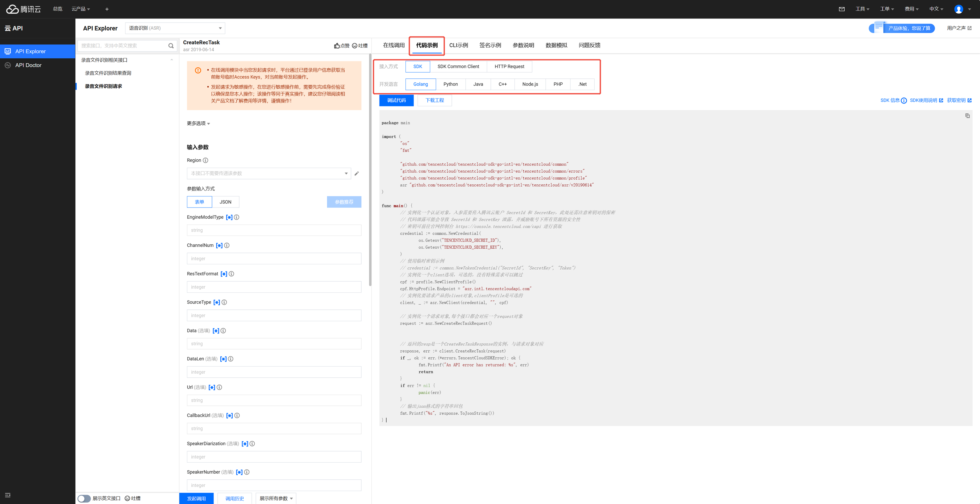Image resolution: width=980 pixels, height=504 pixels.
Task: Open the 语音识别 (ASR) product dropdown
Action: click(x=175, y=28)
